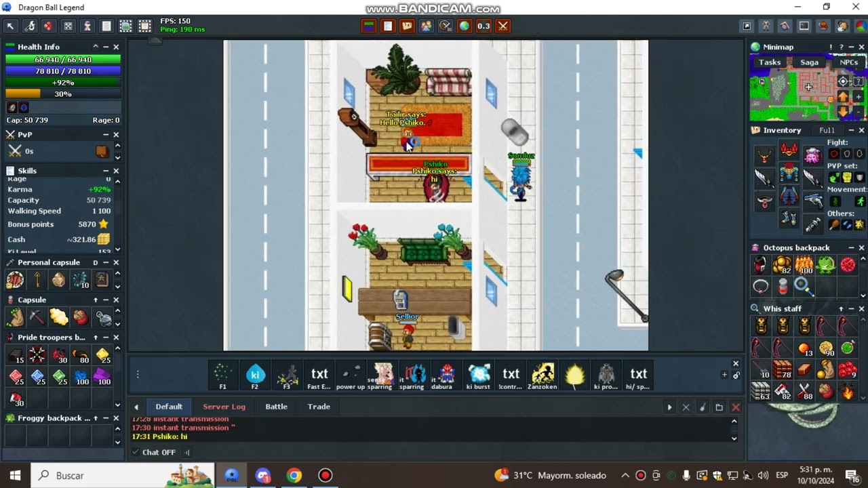Click the lined-page list icon in top-left toolbar
Image resolution: width=868 pixels, height=488 pixels.
pyautogui.click(x=106, y=26)
